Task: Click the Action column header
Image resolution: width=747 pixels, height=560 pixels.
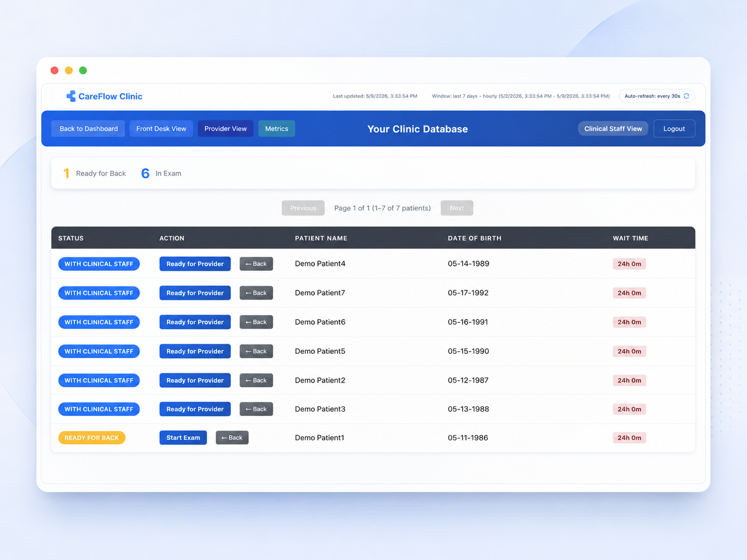Action: (172, 238)
